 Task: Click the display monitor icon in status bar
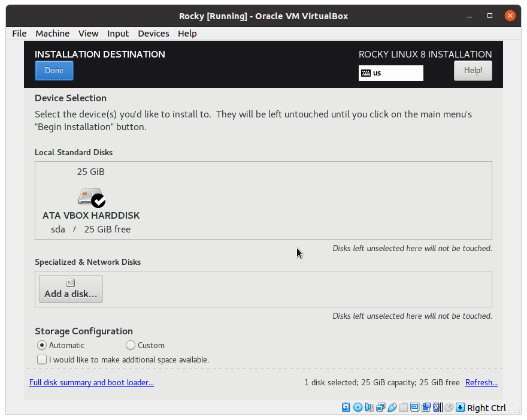pyautogui.click(x=415, y=407)
